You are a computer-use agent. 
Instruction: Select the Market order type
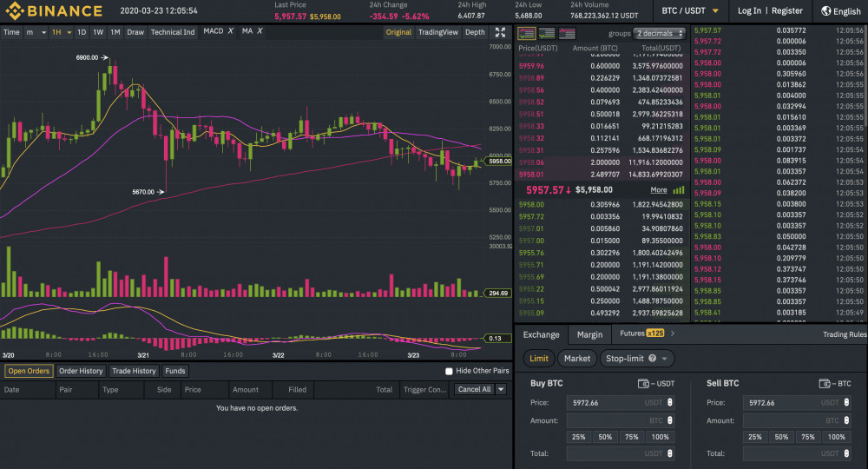(577, 358)
